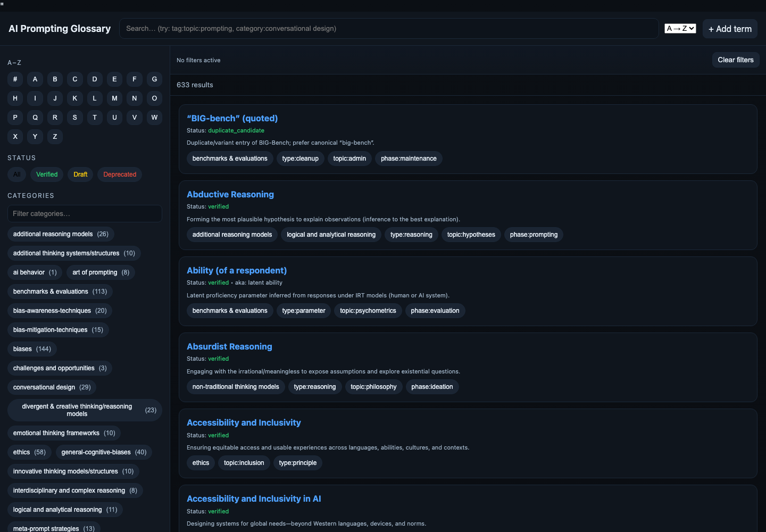
Task: Toggle the Draft status filter
Action: coord(80,174)
